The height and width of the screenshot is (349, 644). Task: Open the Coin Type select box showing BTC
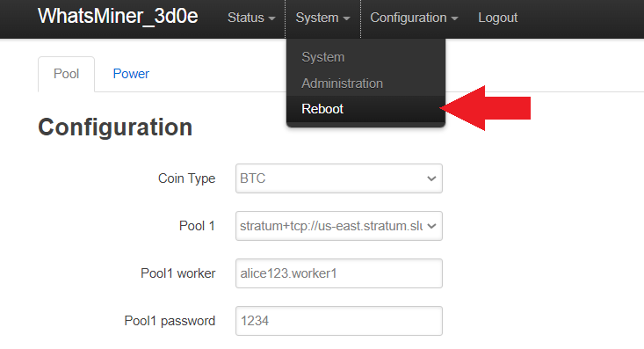tap(339, 178)
